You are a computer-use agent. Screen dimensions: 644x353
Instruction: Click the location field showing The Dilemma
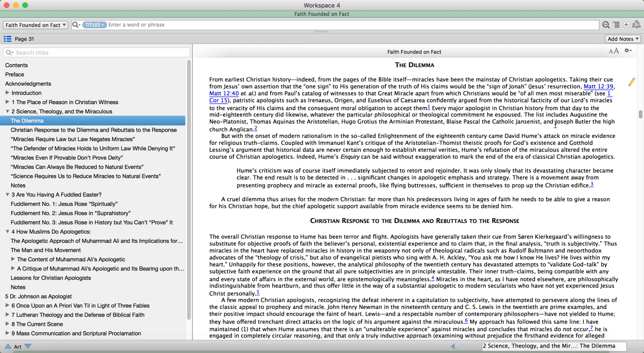(x=554, y=346)
